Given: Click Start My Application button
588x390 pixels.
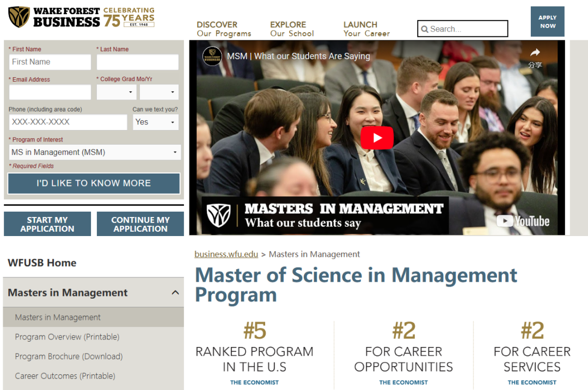Looking at the screenshot, I should click(47, 224).
